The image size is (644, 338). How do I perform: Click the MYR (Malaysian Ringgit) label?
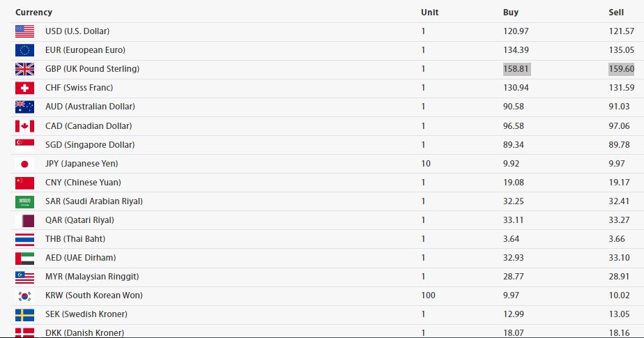(x=91, y=277)
